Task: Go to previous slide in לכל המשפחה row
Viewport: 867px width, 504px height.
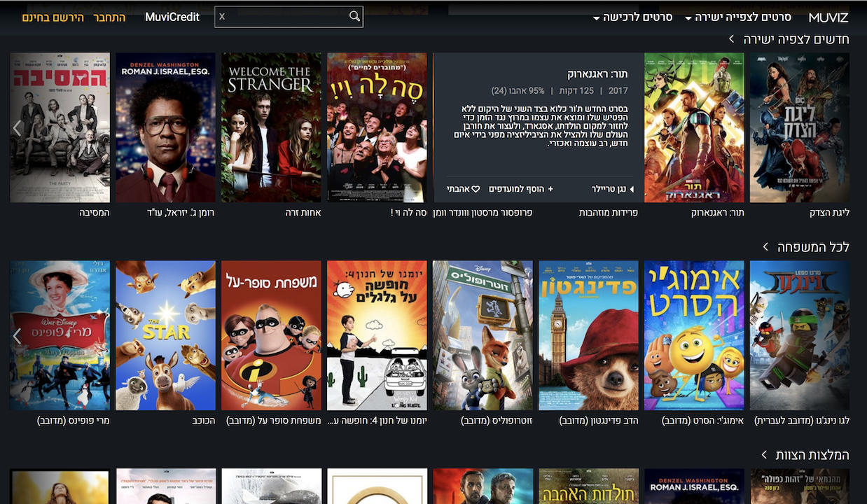Action: (x=18, y=336)
